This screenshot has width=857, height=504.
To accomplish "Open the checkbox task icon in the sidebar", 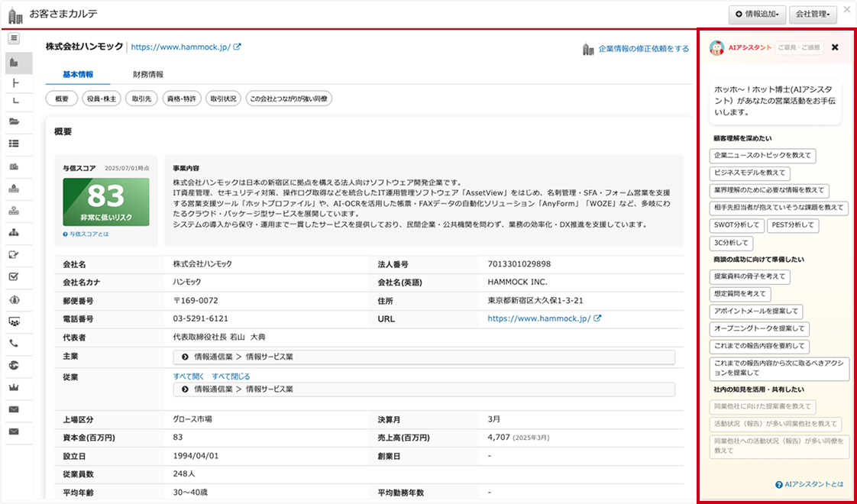I will click(x=15, y=276).
